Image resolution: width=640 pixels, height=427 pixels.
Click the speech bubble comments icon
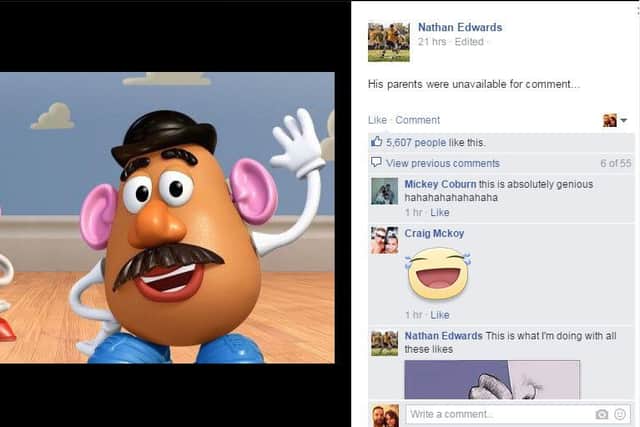pyautogui.click(x=376, y=162)
